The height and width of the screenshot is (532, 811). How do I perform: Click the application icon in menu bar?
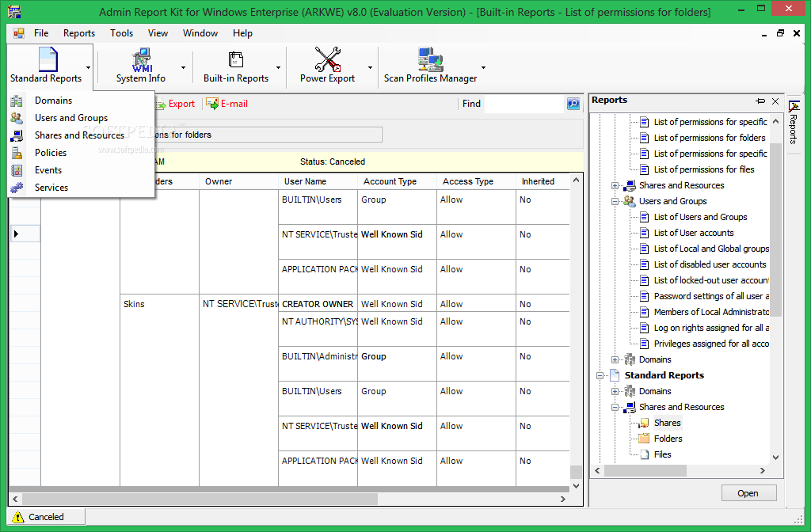point(19,33)
